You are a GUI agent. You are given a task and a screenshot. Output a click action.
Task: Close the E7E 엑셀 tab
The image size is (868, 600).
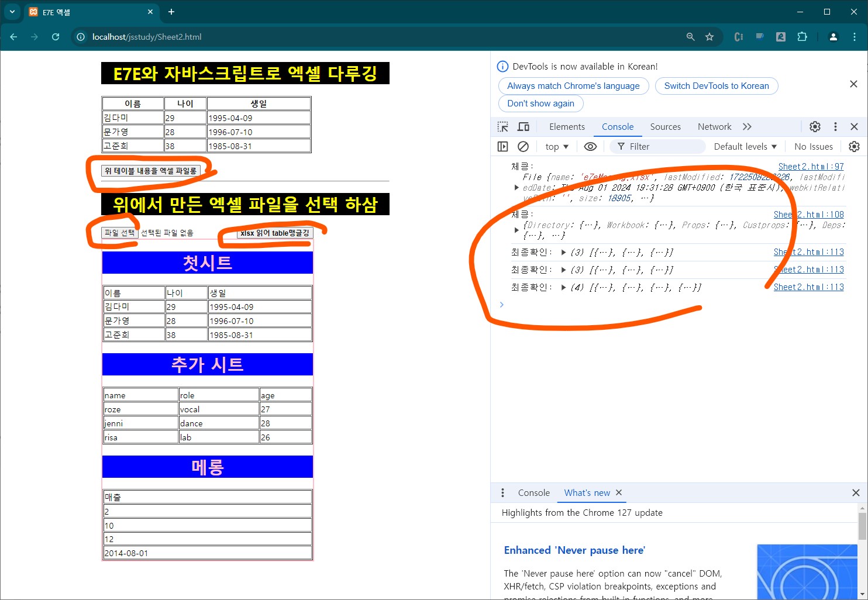pos(150,12)
